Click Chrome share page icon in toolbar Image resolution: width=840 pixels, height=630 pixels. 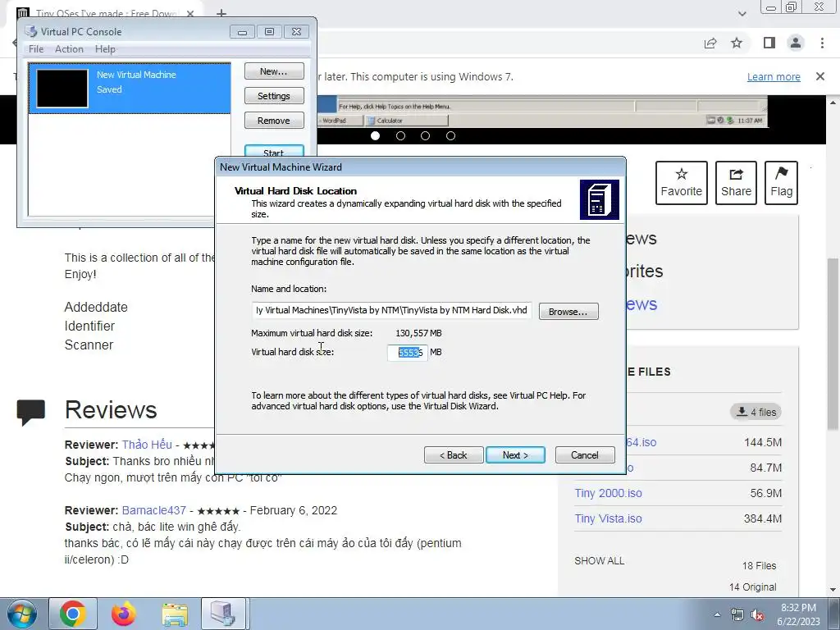[710, 43]
